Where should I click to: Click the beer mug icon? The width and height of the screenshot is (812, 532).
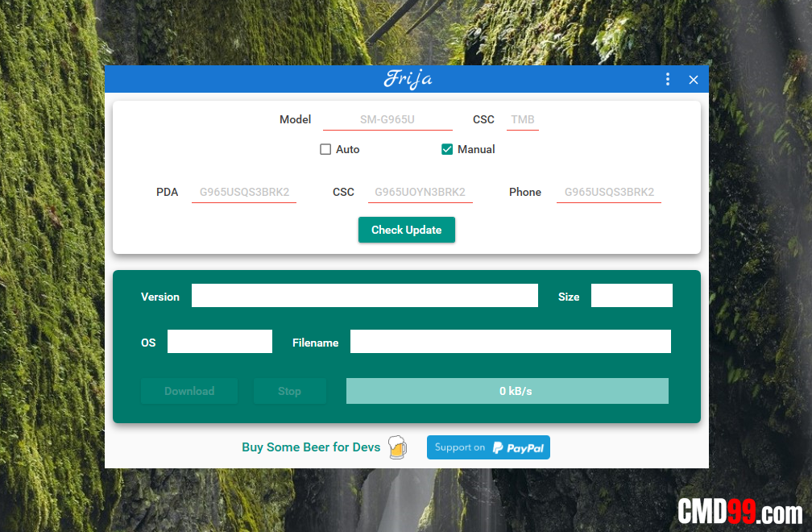click(397, 447)
